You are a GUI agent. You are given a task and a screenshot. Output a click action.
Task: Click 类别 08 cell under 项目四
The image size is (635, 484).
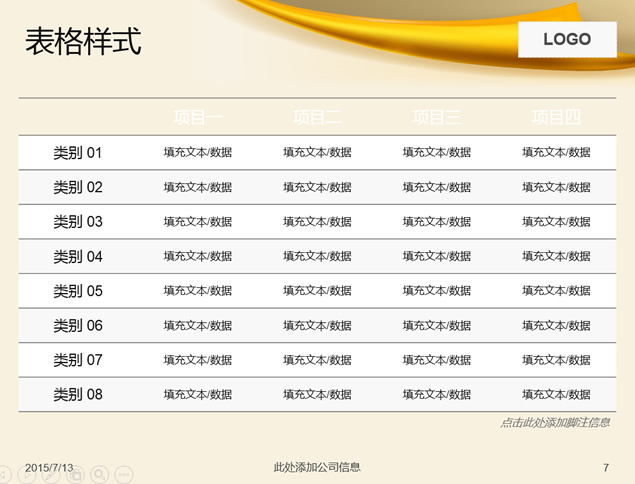click(556, 394)
